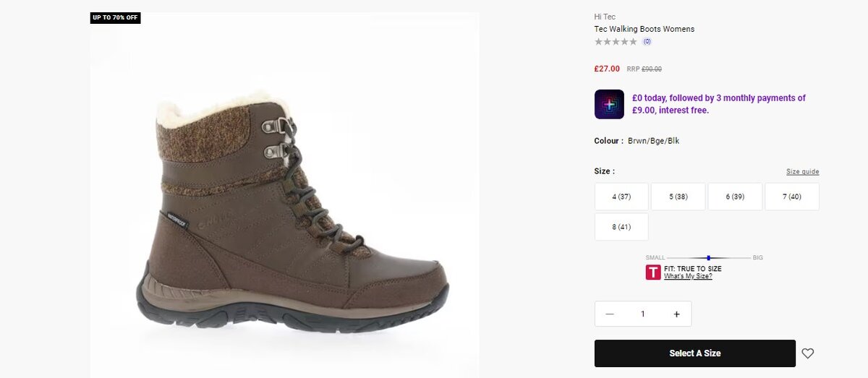Increase quantity with the plus button
868x378 pixels.
click(x=676, y=314)
